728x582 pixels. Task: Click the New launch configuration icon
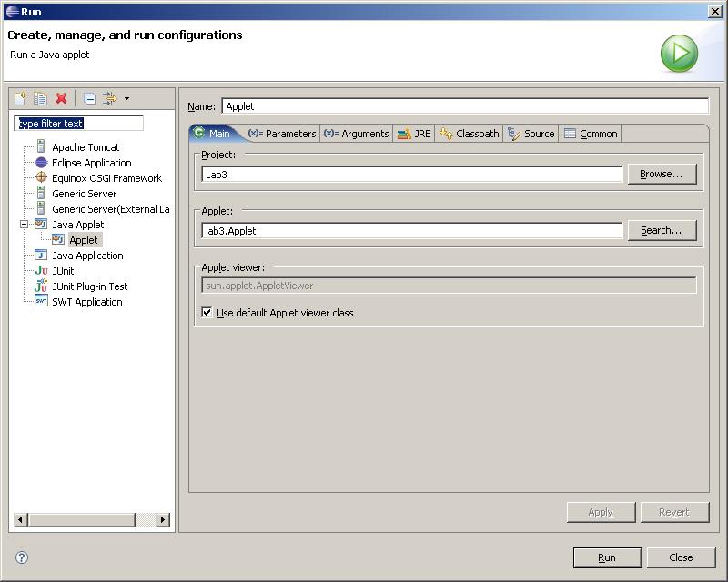[x=20, y=98]
